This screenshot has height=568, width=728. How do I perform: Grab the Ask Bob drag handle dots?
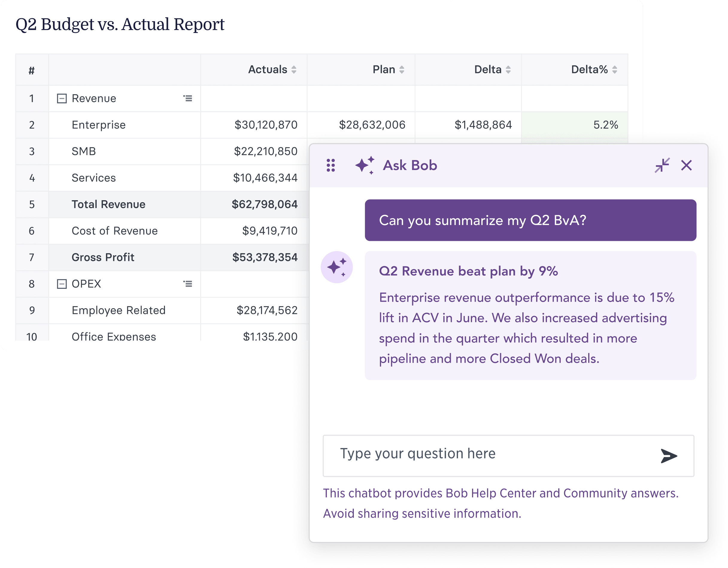tap(331, 165)
